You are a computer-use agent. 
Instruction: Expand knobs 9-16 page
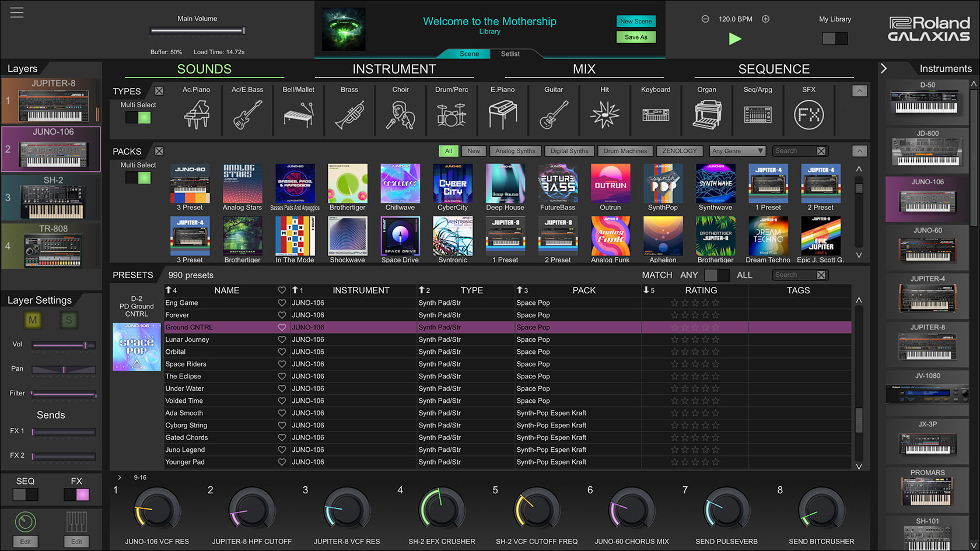[x=120, y=478]
